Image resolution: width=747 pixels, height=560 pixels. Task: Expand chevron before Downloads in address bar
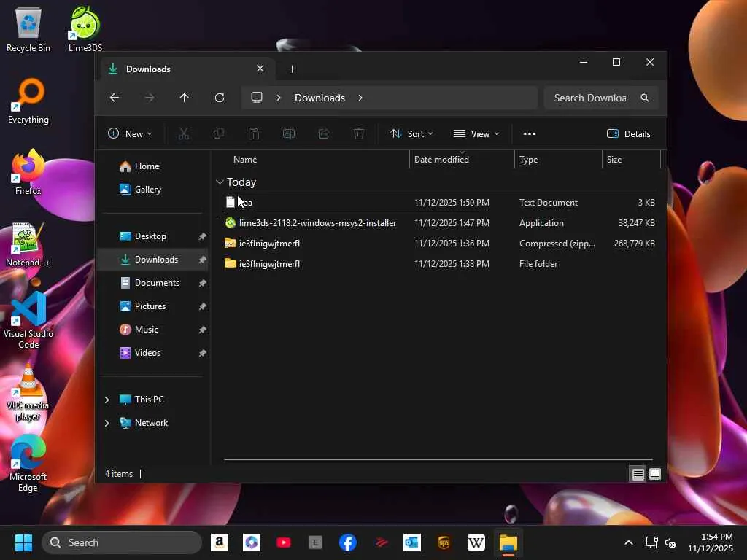coord(279,98)
